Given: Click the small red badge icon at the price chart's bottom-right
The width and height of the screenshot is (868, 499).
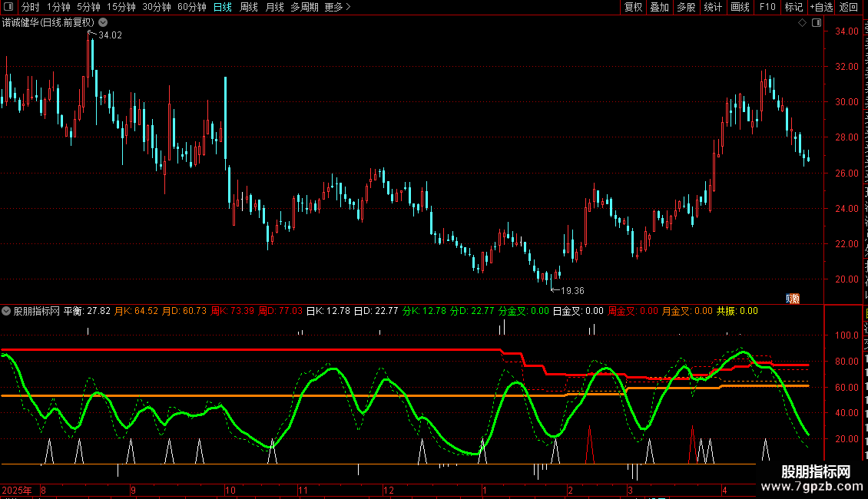Looking at the screenshot, I should click(x=793, y=299).
